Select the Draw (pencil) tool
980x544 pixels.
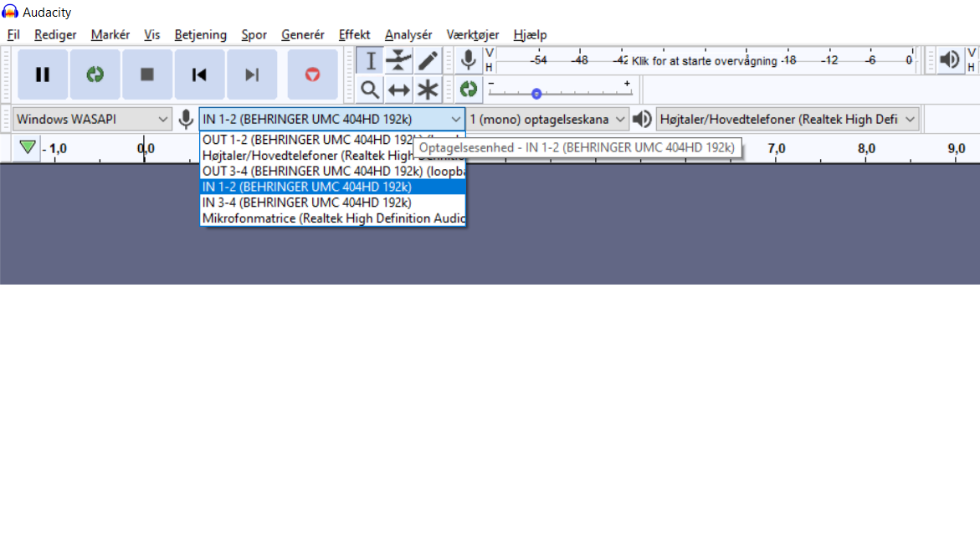tap(428, 60)
